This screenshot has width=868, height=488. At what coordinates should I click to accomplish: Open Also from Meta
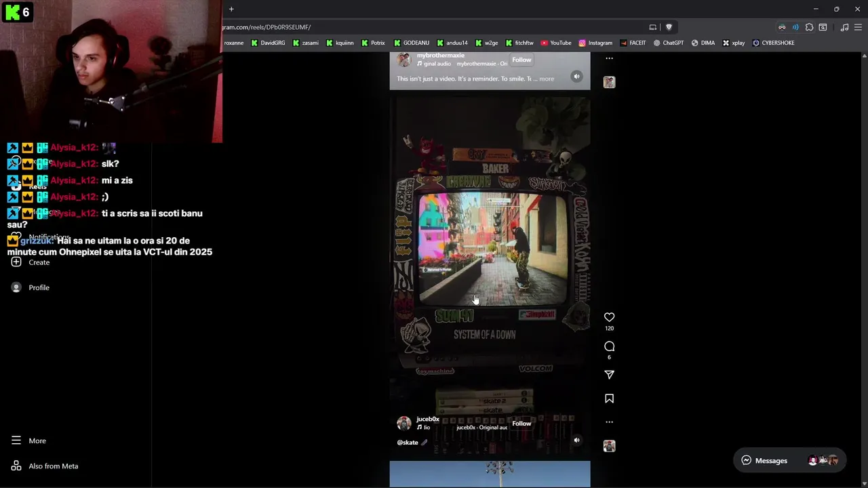pos(45,466)
